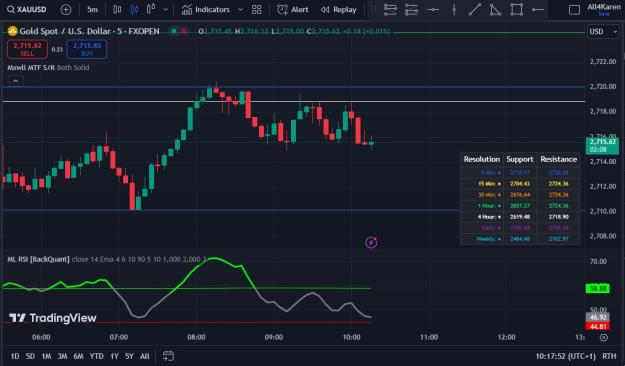The image size is (625, 366).
Task: Select the horizontal ray drawing tool
Action: tap(538, 10)
